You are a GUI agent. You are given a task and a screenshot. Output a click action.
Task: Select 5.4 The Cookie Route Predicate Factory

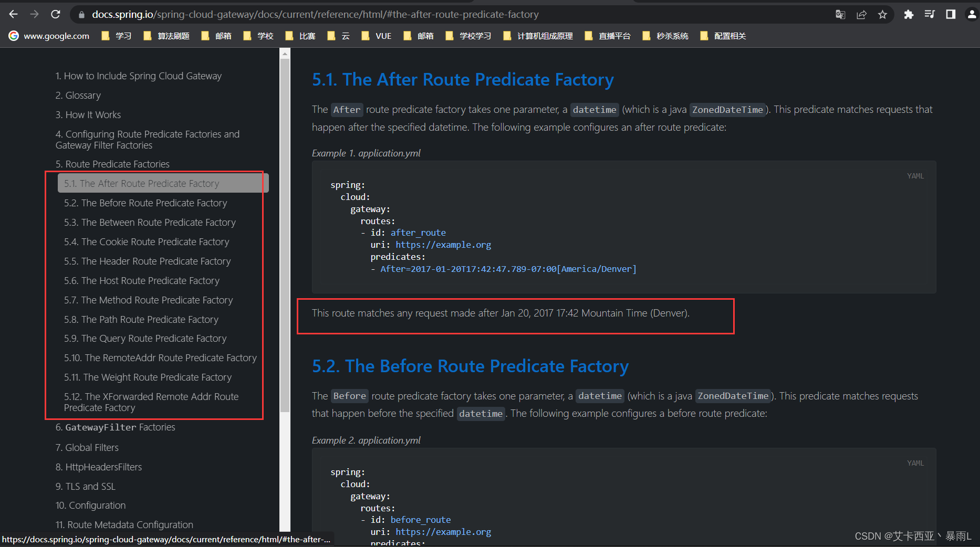(147, 242)
